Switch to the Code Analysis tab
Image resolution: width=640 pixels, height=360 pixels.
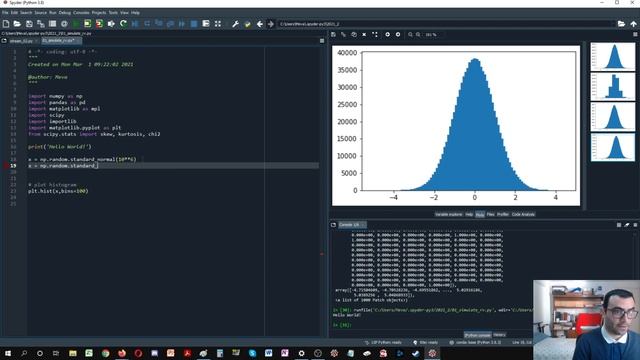tap(523, 214)
